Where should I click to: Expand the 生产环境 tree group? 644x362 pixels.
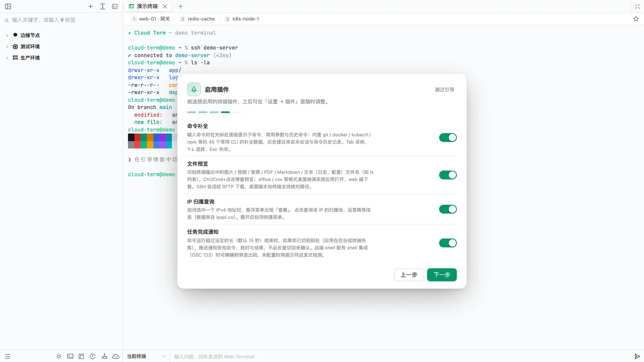point(7,58)
